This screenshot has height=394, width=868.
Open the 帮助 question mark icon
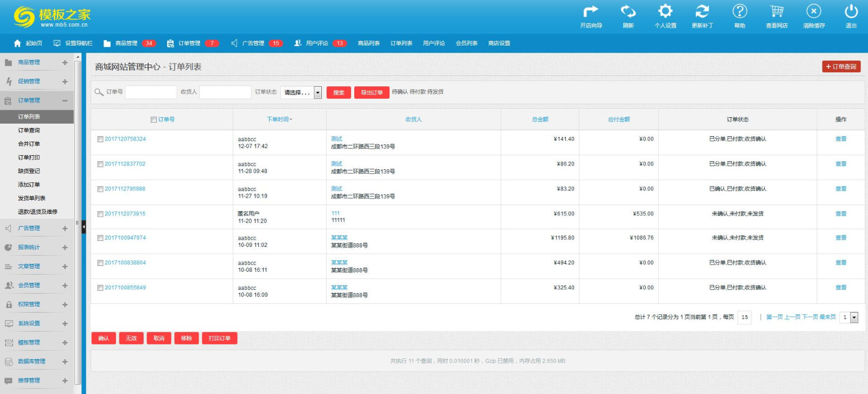pyautogui.click(x=739, y=11)
